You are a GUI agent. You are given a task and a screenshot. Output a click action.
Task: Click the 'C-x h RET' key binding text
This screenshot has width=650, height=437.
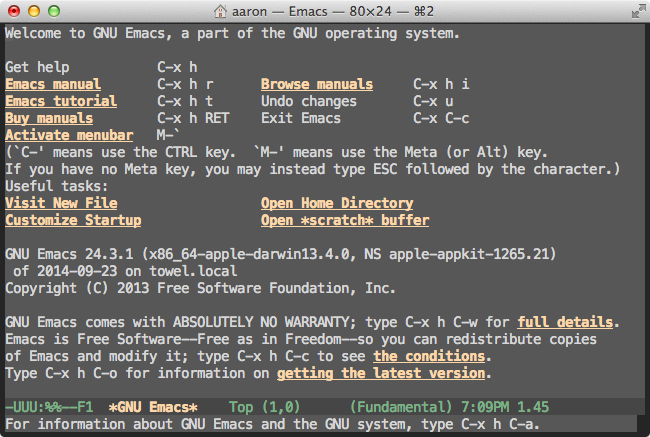point(193,118)
